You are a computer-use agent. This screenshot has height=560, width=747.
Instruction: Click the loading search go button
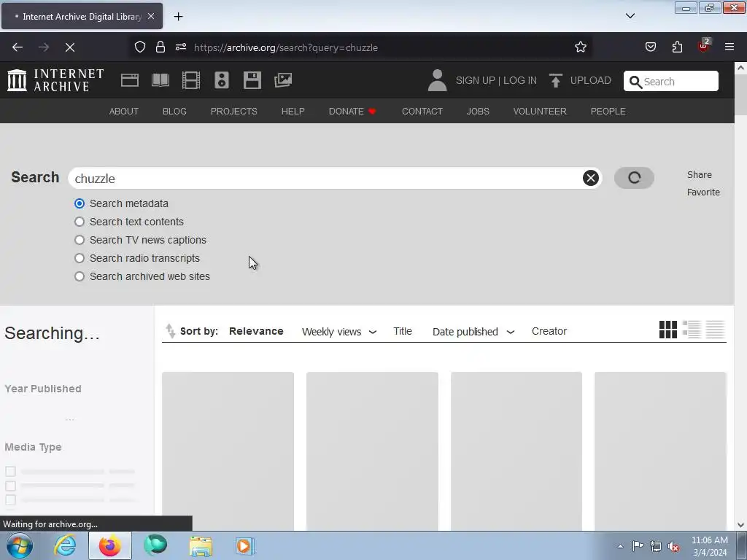coord(634,178)
